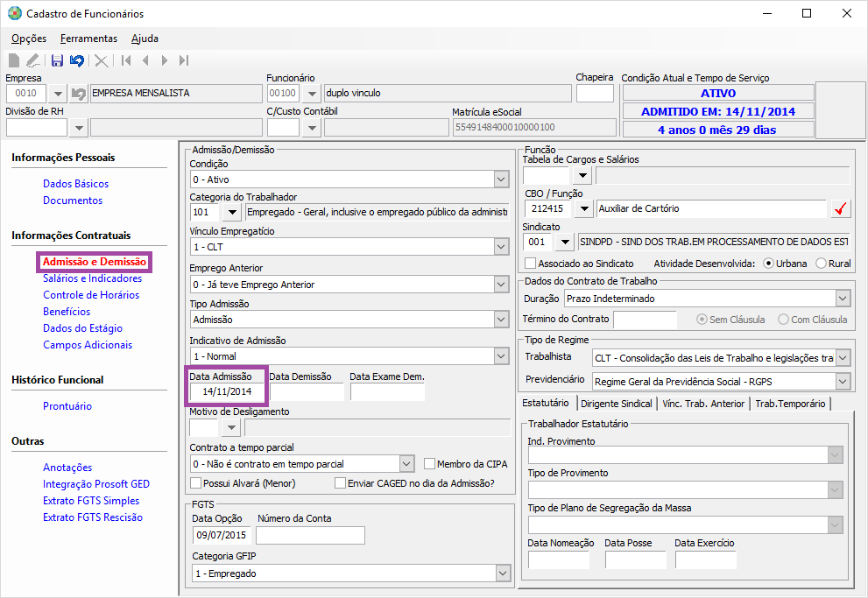This screenshot has width=868, height=598.
Task: Expand the Duração contract dropdown
Action: click(x=843, y=299)
